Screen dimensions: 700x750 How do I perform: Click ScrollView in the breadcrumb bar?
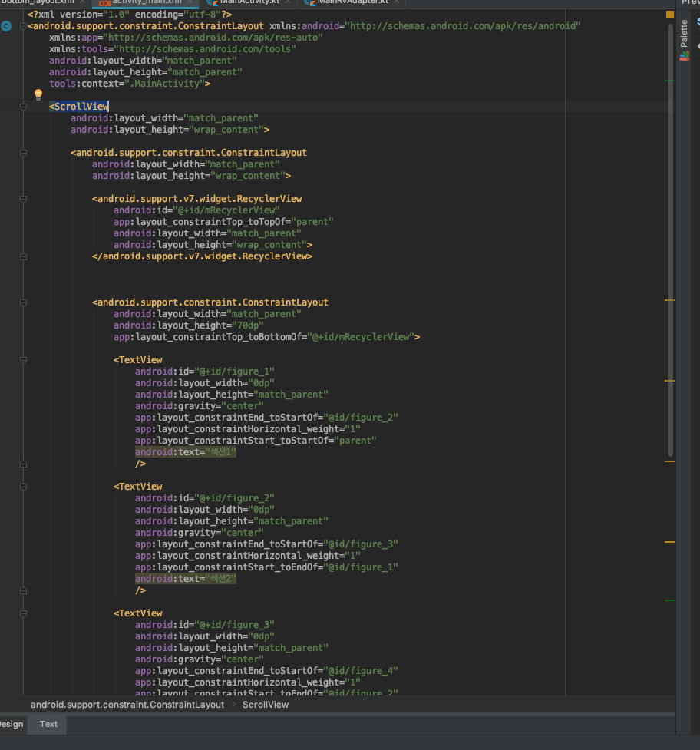click(x=266, y=705)
